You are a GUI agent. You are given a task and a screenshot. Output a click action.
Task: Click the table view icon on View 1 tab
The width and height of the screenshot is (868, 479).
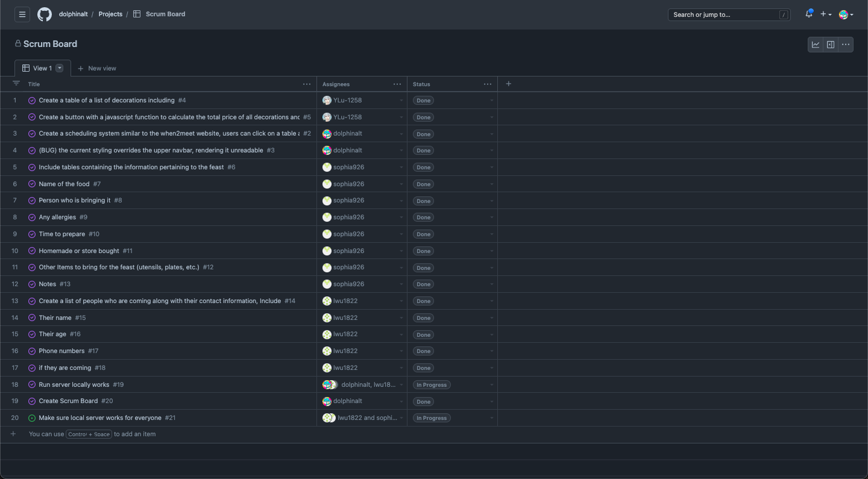tap(25, 67)
